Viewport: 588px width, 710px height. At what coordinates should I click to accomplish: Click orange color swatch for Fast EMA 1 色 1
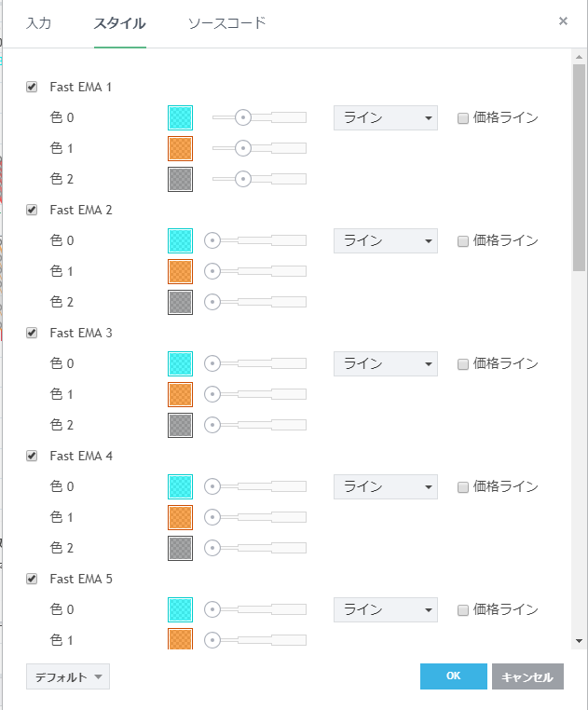[x=180, y=148]
